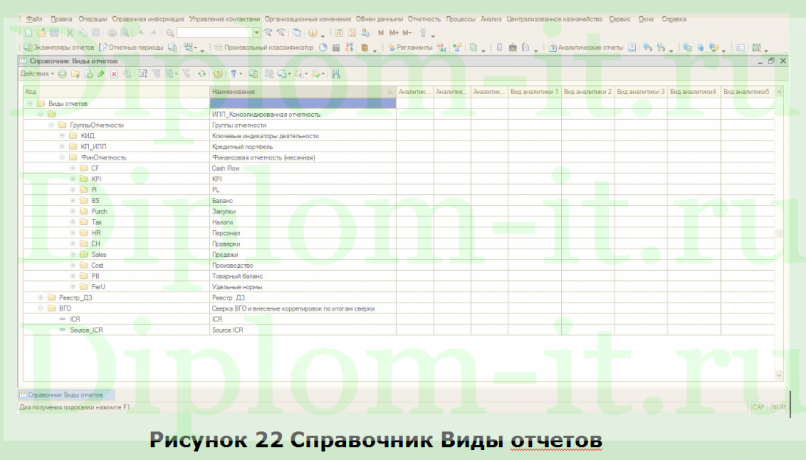
Task: Click the tree structure icon in catalog toolbar
Action: (336, 74)
